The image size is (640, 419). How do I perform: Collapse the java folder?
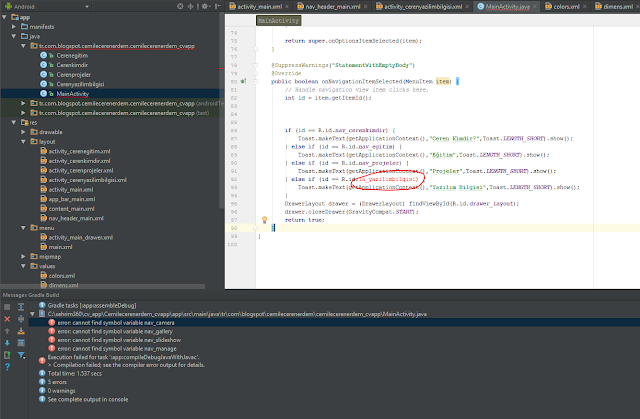pos(14,36)
